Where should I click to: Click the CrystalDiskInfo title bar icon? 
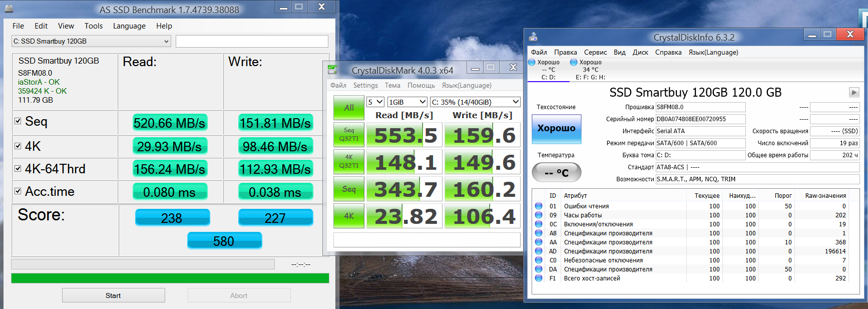[x=533, y=37]
